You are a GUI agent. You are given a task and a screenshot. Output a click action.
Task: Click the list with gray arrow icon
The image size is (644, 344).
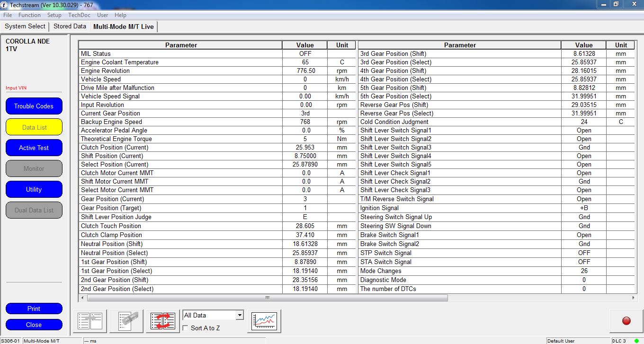click(x=90, y=321)
